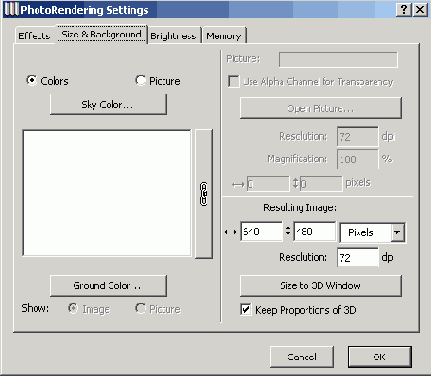The image size is (431, 376).
Task: Close the PhotoRendering Settings dialog
Action: (420, 10)
